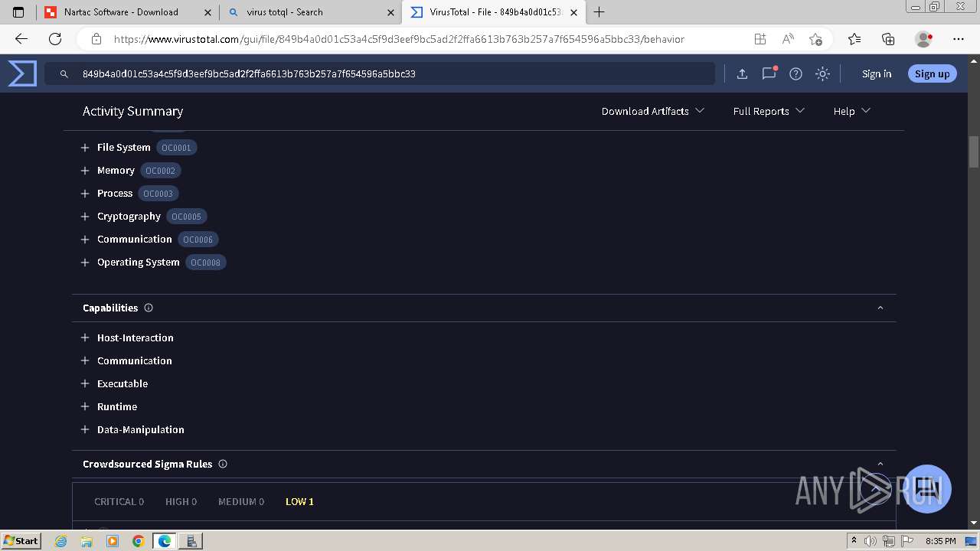Open Read aloud icon in address bar
Image resolution: width=980 pixels, height=551 pixels.
pos(788,39)
